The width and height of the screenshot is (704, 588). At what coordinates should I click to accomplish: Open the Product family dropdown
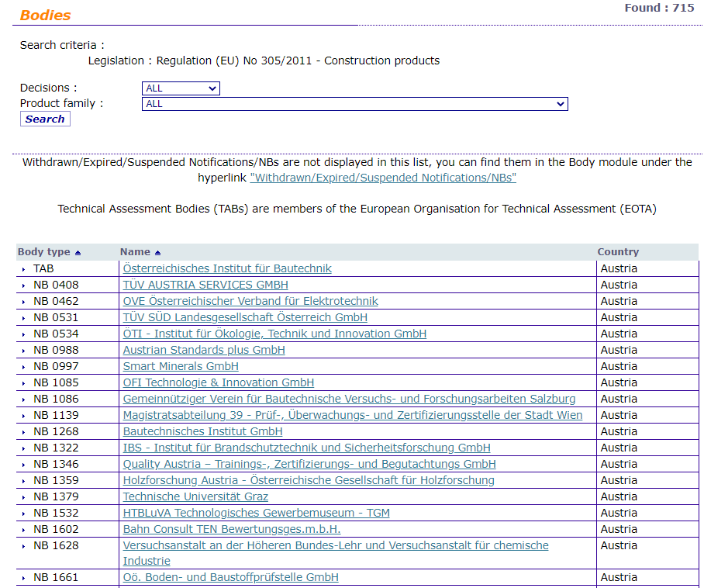point(354,104)
